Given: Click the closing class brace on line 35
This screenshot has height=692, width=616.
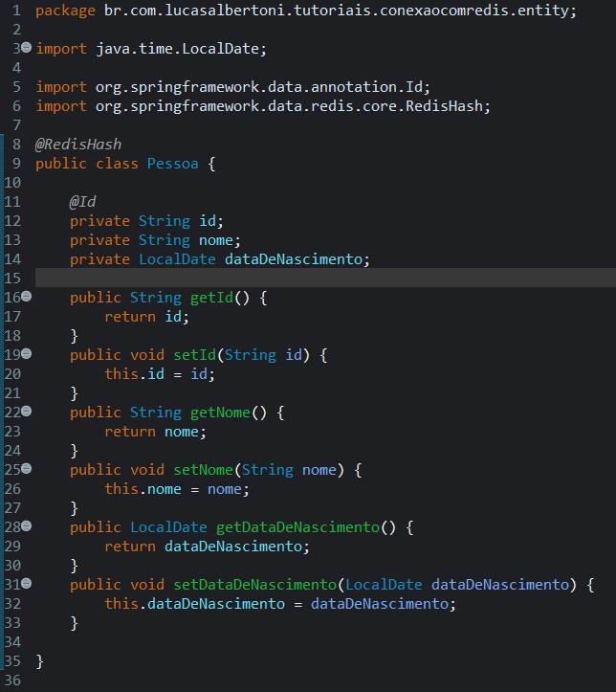Looking at the screenshot, I should (39, 661).
